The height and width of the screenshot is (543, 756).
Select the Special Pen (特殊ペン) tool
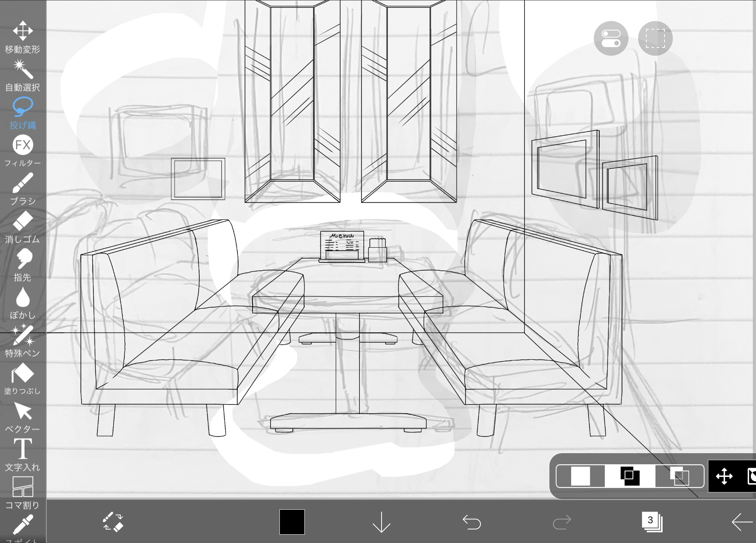[x=23, y=341]
